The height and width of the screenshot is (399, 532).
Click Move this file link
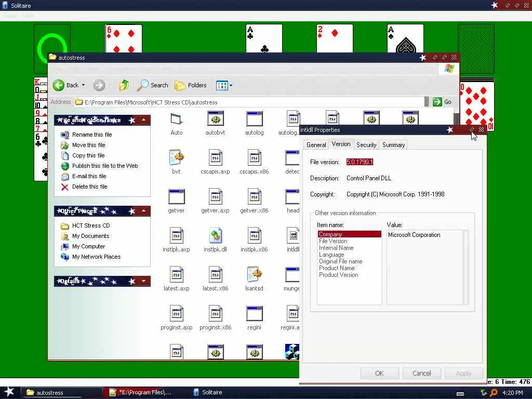click(x=88, y=145)
